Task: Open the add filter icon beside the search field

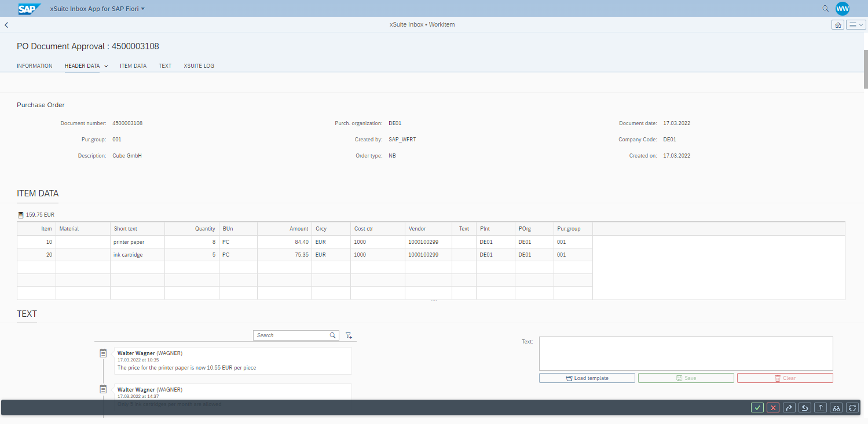Action: click(x=349, y=335)
